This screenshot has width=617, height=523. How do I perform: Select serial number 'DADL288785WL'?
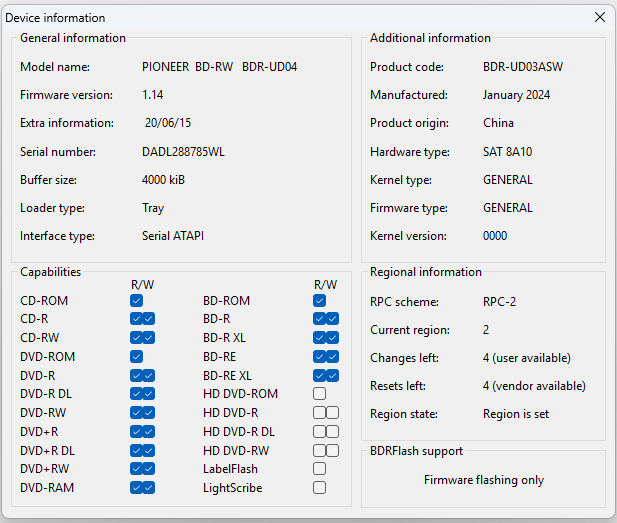183,152
